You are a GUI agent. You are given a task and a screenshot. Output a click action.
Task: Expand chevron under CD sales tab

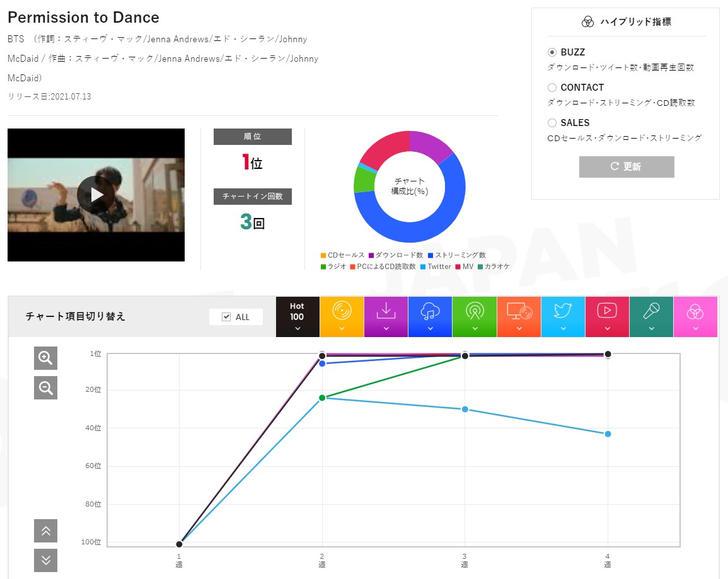point(342,328)
